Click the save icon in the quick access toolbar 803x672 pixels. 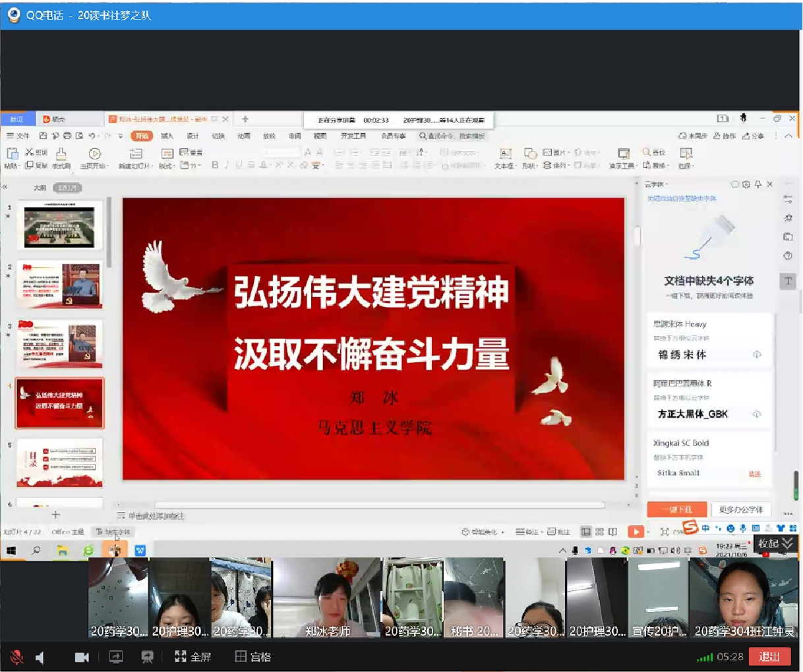tap(43, 136)
